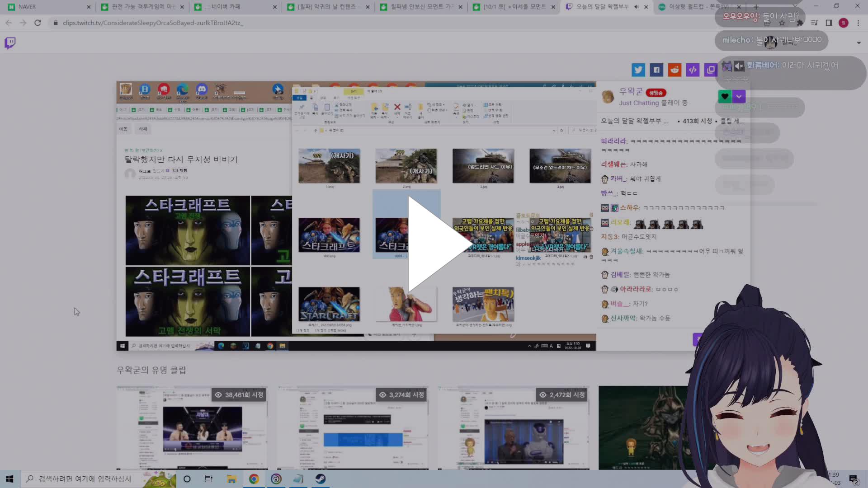Screen dimensions: 868x488
Task: Copy the clip link with the copy icon
Action: [710, 70]
